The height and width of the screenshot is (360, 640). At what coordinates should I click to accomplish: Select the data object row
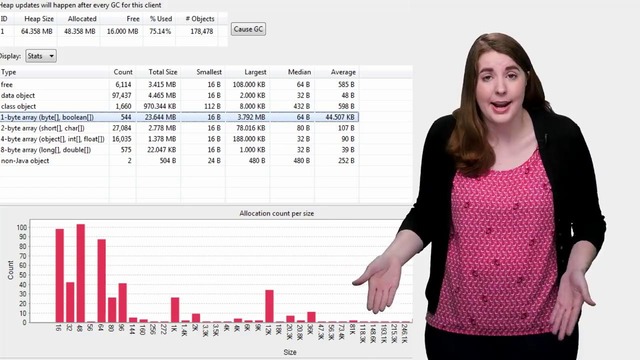click(x=180, y=96)
